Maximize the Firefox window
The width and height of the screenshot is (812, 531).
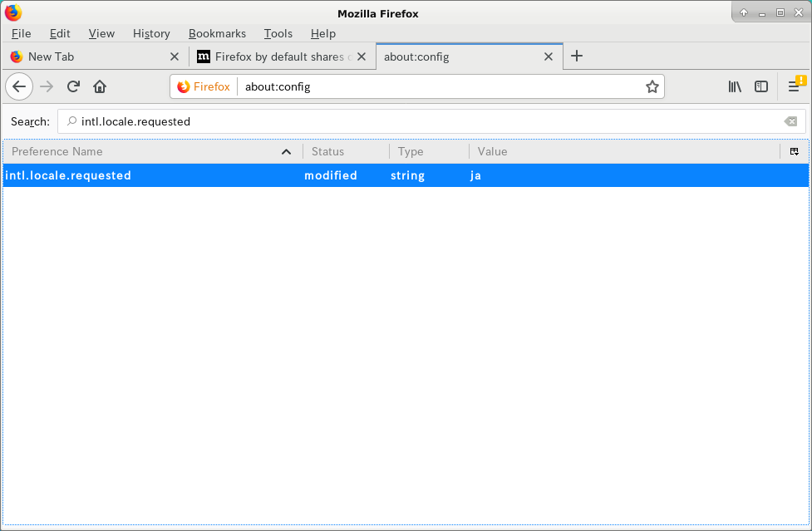point(780,13)
